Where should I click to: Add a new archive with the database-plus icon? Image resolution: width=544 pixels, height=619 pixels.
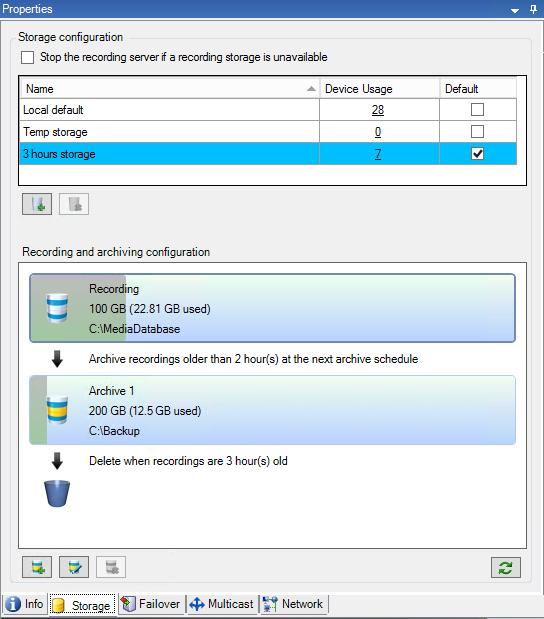[37, 567]
